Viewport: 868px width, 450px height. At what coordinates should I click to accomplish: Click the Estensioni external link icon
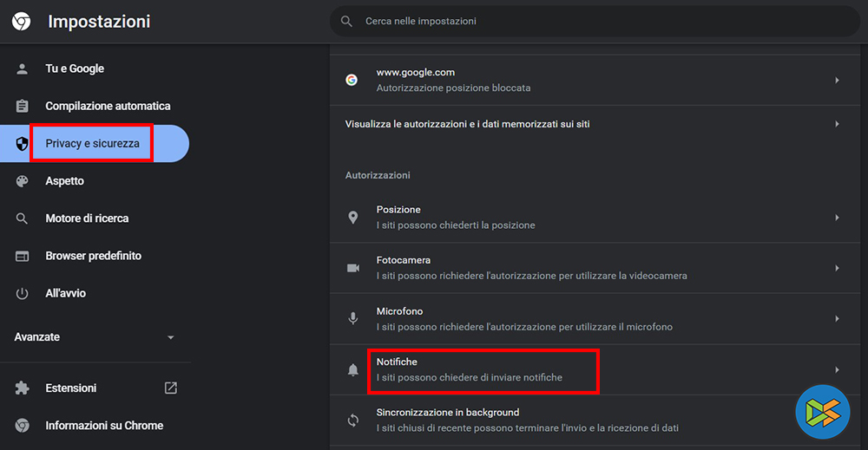click(171, 388)
